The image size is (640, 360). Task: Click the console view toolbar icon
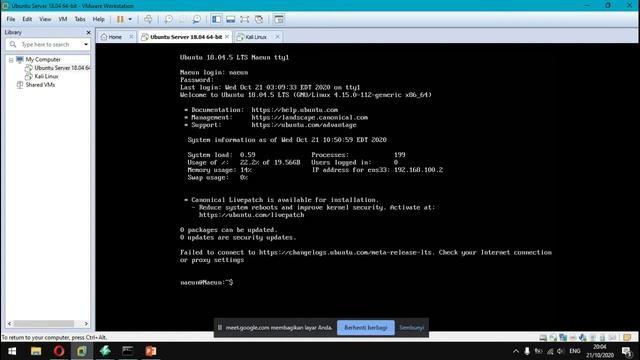coord(279,19)
